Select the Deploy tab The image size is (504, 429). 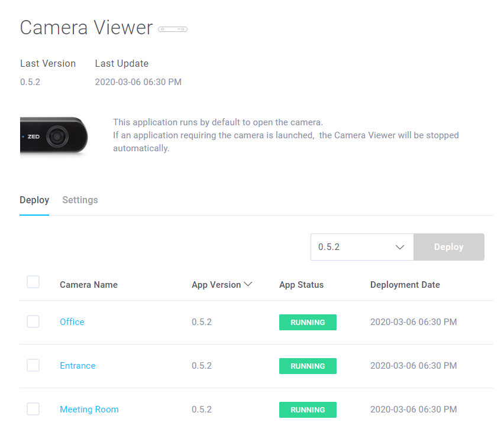[x=34, y=200]
